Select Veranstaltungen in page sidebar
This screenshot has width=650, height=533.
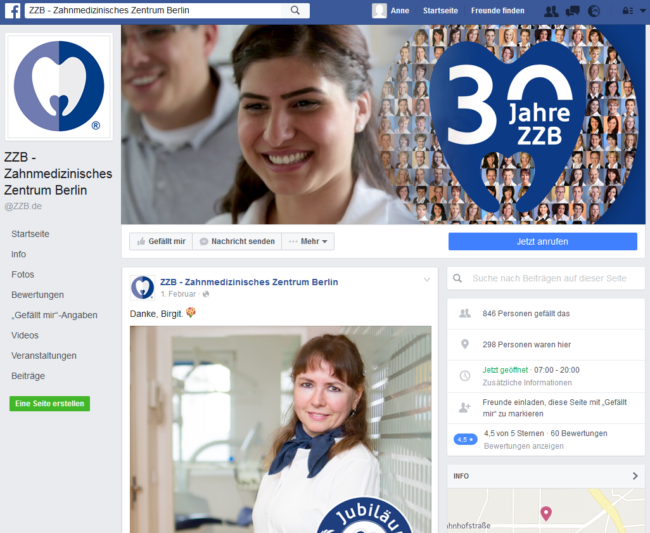[x=44, y=356]
